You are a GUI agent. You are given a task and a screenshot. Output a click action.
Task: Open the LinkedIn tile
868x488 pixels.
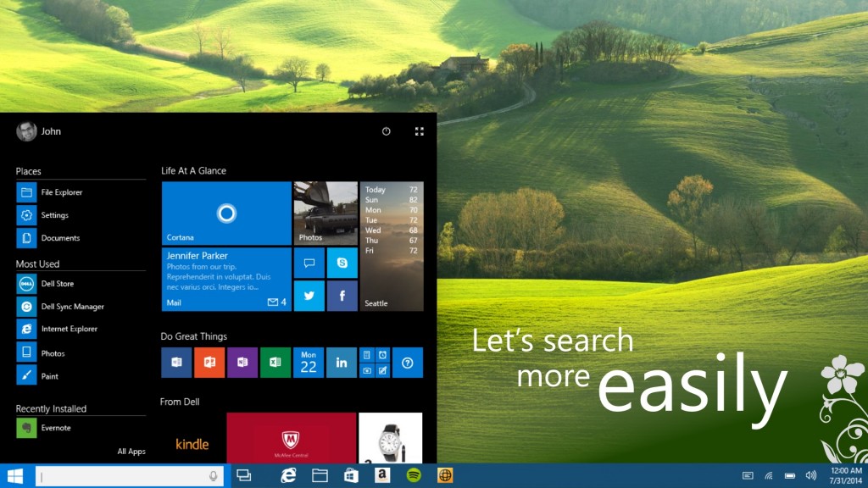pyautogui.click(x=342, y=363)
